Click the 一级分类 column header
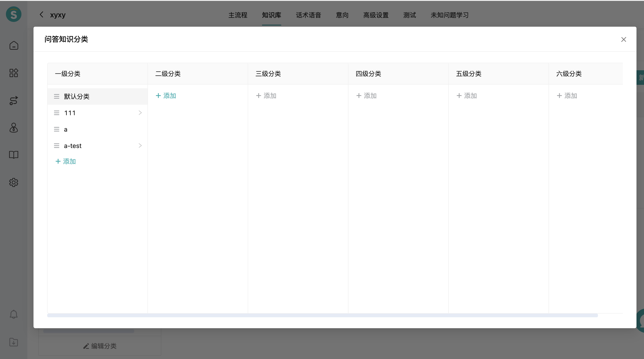The image size is (644, 359). (x=98, y=74)
